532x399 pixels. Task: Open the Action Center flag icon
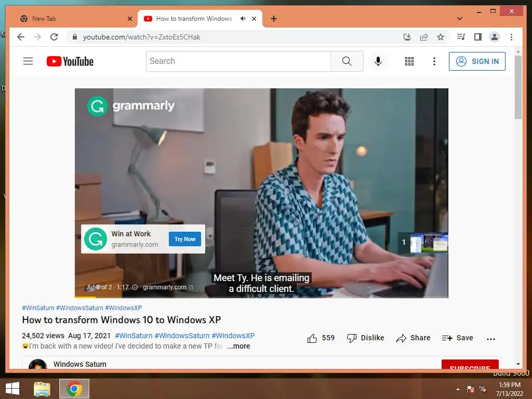click(470, 389)
